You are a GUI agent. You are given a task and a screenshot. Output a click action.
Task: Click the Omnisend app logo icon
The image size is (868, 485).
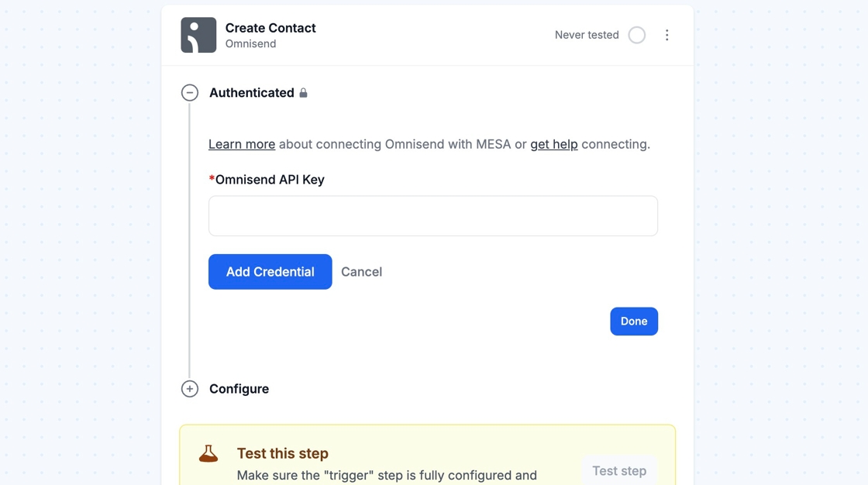pyautogui.click(x=198, y=35)
